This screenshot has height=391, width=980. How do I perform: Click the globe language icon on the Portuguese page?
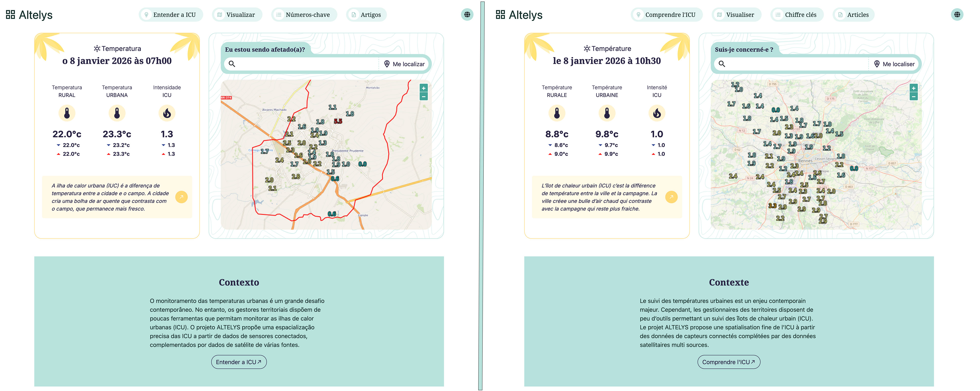point(468,15)
